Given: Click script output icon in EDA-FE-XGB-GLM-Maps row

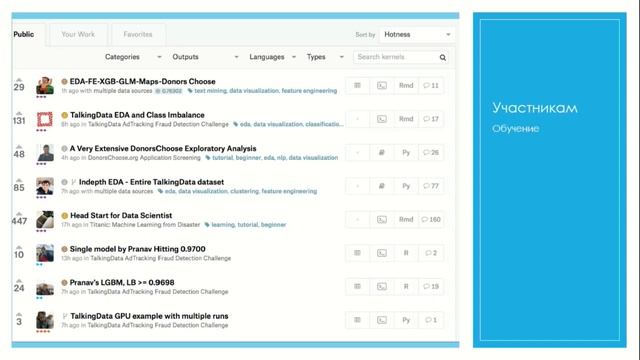Looking at the screenshot, I should pos(382,85).
